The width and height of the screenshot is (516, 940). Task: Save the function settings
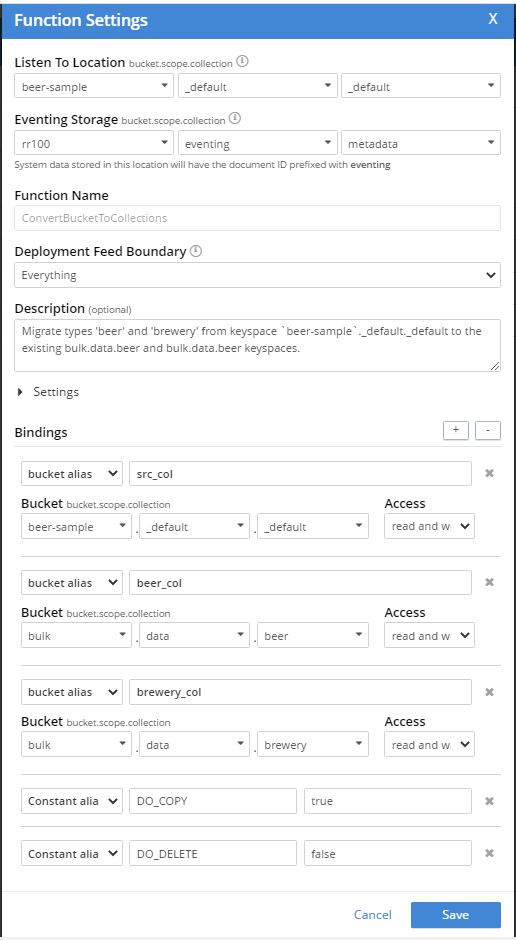click(x=455, y=915)
